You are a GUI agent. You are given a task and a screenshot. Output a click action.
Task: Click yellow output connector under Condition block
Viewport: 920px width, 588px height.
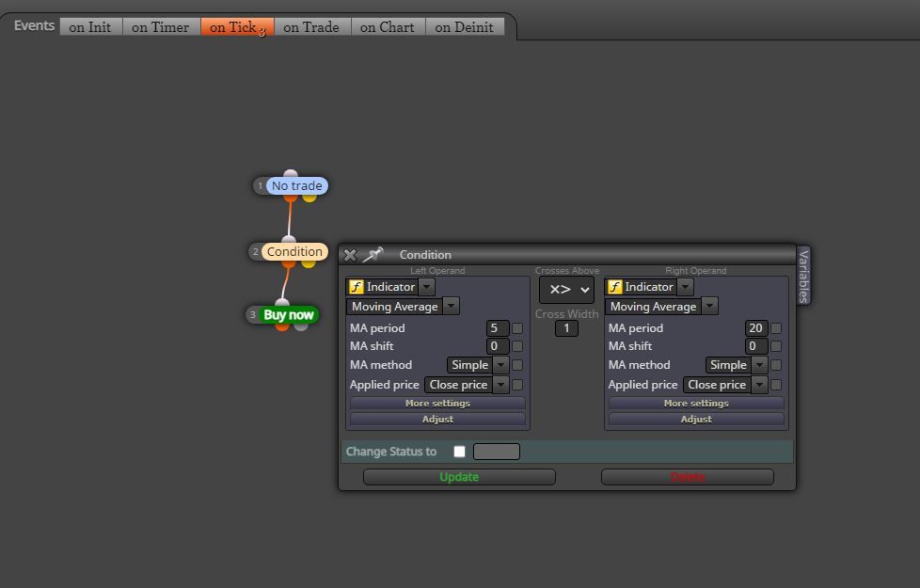pos(309,264)
